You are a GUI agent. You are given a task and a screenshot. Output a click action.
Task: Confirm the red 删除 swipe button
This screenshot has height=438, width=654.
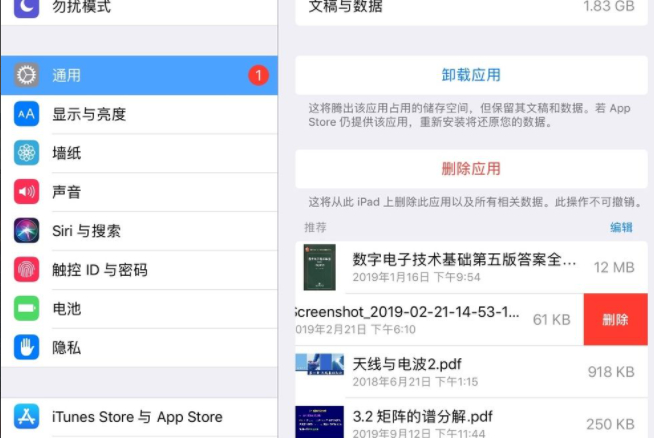coord(616,320)
